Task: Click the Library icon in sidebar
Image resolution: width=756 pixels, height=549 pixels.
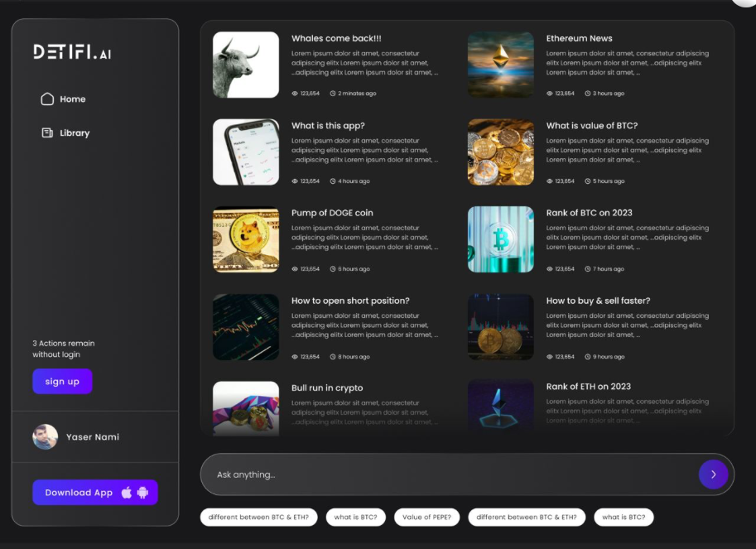Action: tap(47, 132)
